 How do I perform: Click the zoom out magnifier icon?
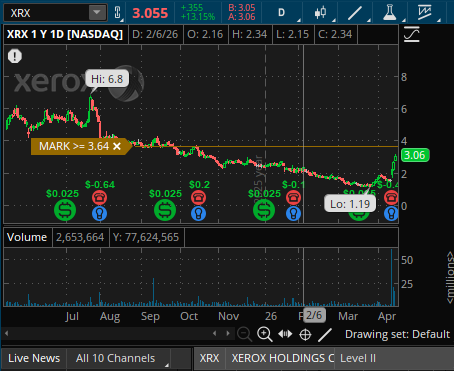pos(244,334)
